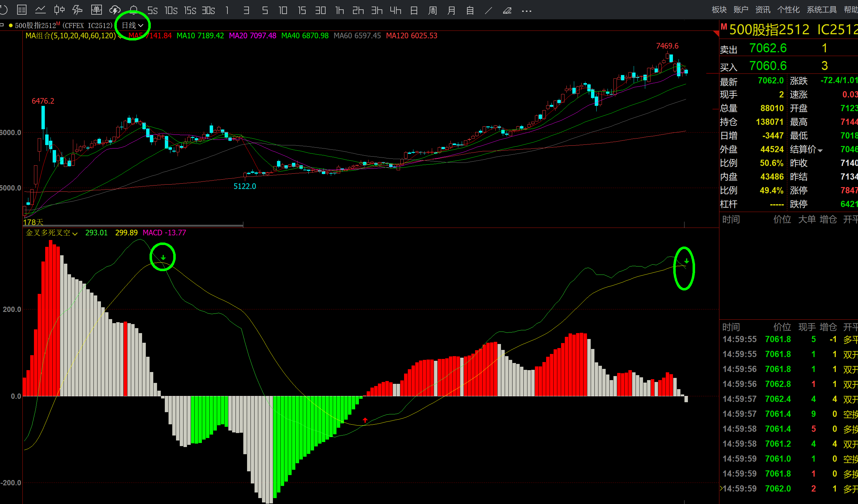This screenshot has width=858, height=504.
Task: Open the 闪电 boxed-character toolbar icon
Action: (96, 10)
